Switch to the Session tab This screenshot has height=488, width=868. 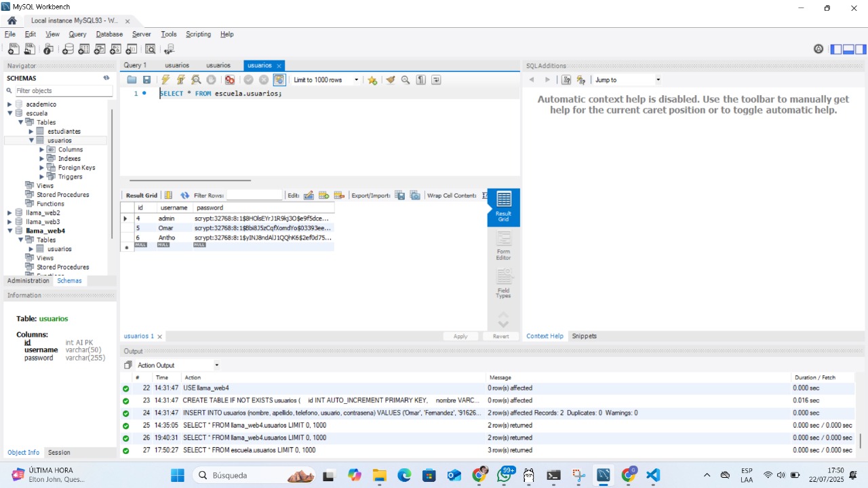(59, 453)
